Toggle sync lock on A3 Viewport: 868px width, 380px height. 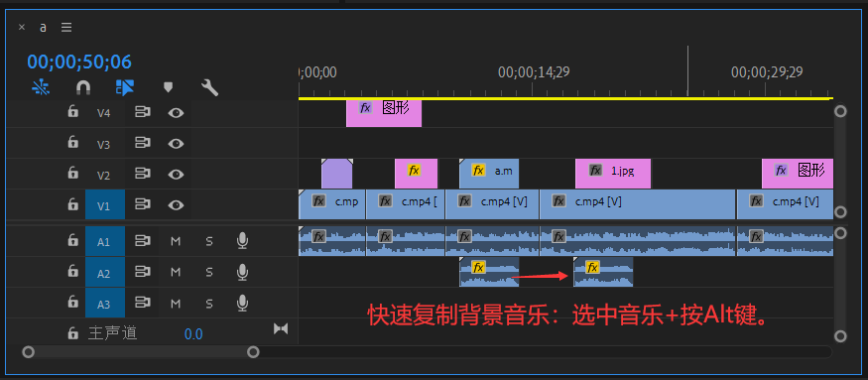[143, 303]
